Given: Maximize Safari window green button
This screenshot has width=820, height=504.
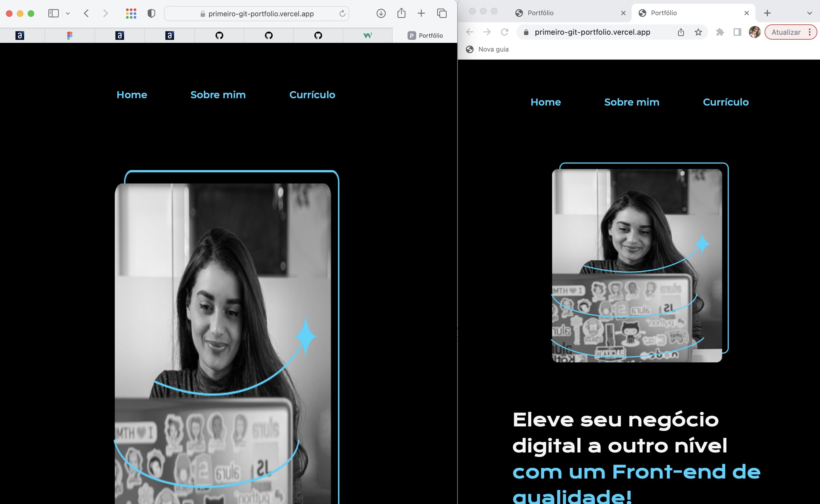Looking at the screenshot, I should 31,13.
